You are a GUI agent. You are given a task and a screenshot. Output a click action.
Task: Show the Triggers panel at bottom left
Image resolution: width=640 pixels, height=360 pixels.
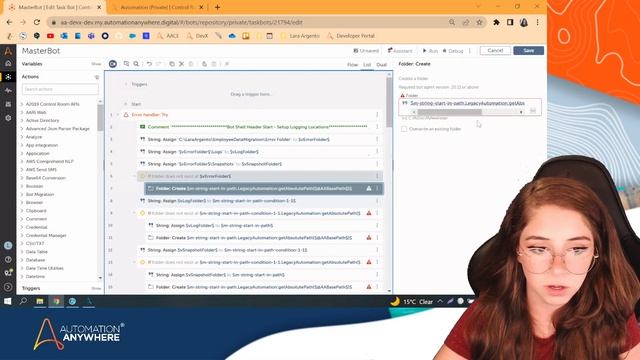(96, 288)
